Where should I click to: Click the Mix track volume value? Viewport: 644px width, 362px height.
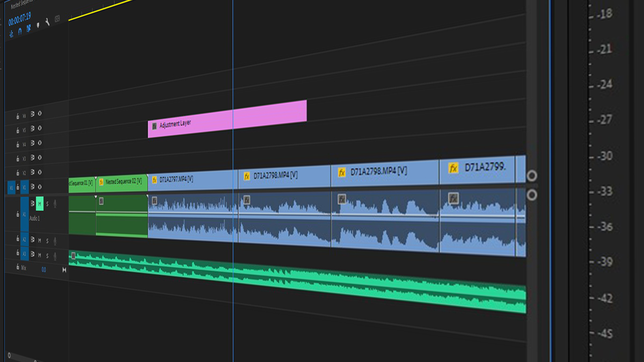click(x=43, y=270)
